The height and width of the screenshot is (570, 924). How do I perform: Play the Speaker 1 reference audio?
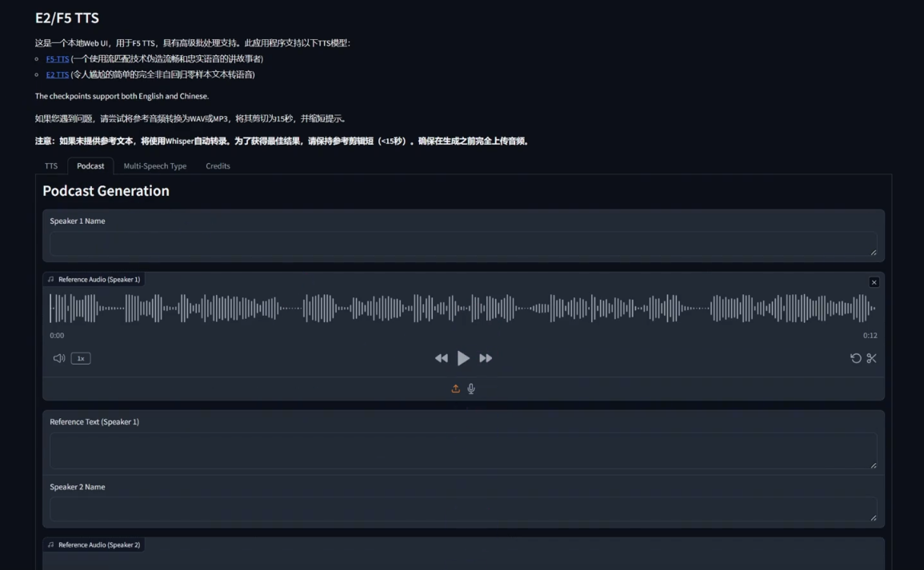pyautogui.click(x=463, y=357)
